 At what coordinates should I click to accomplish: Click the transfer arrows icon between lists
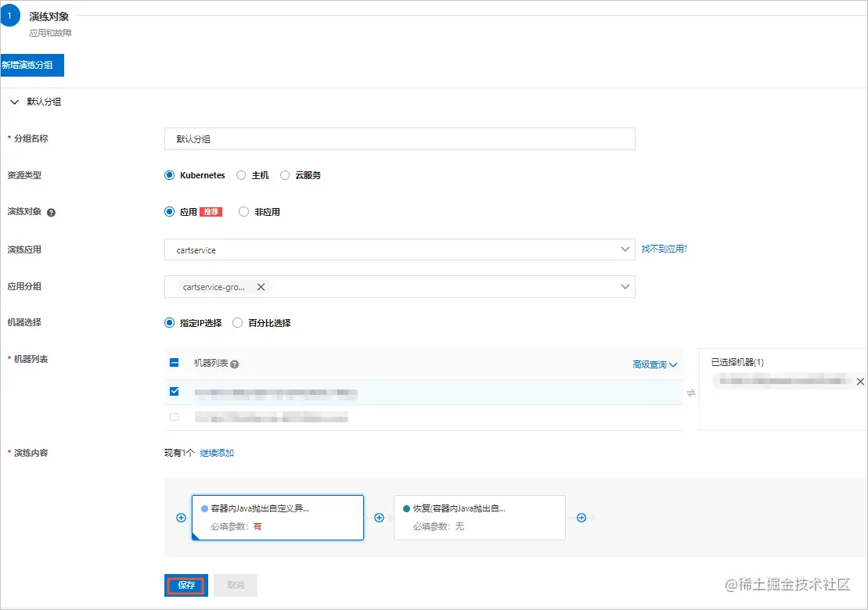click(x=691, y=393)
